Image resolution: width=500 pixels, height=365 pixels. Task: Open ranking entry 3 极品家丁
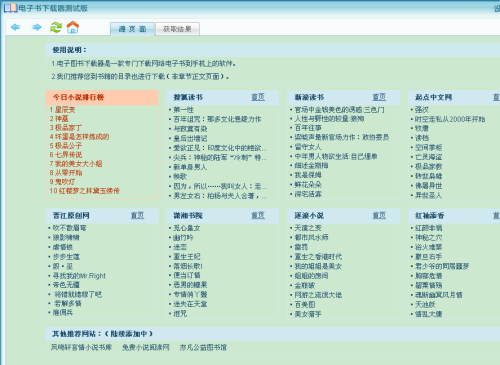(66, 128)
